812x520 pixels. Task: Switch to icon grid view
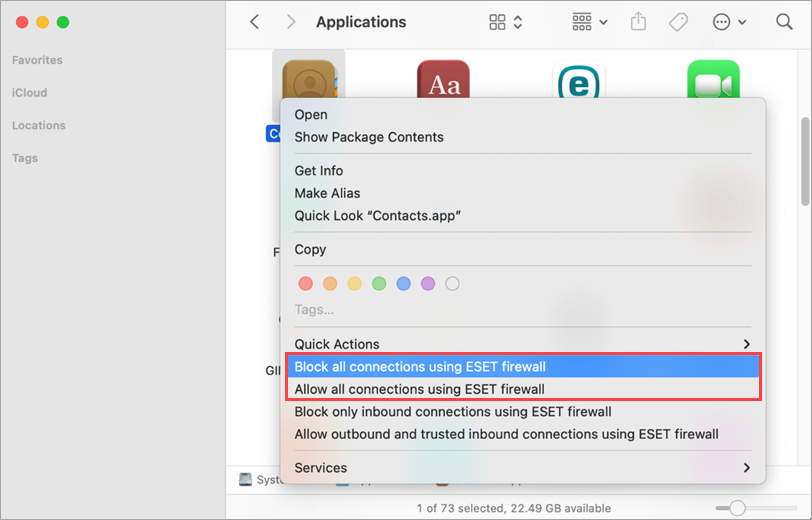(x=497, y=22)
